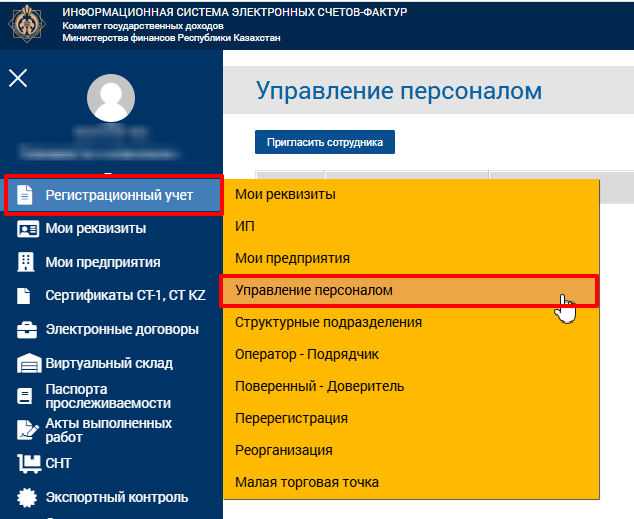Choose Структурные подразделения submenu item
This screenshot has height=519, width=634.
tap(411, 323)
